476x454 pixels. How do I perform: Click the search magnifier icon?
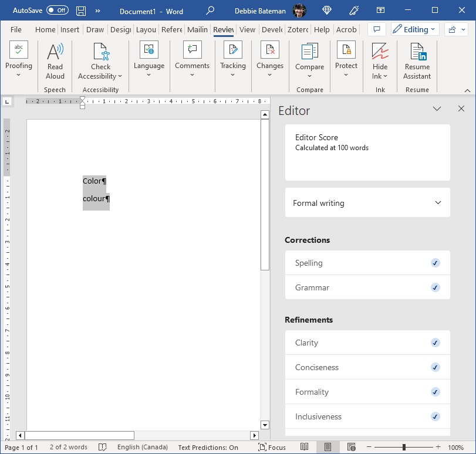click(x=210, y=11)
